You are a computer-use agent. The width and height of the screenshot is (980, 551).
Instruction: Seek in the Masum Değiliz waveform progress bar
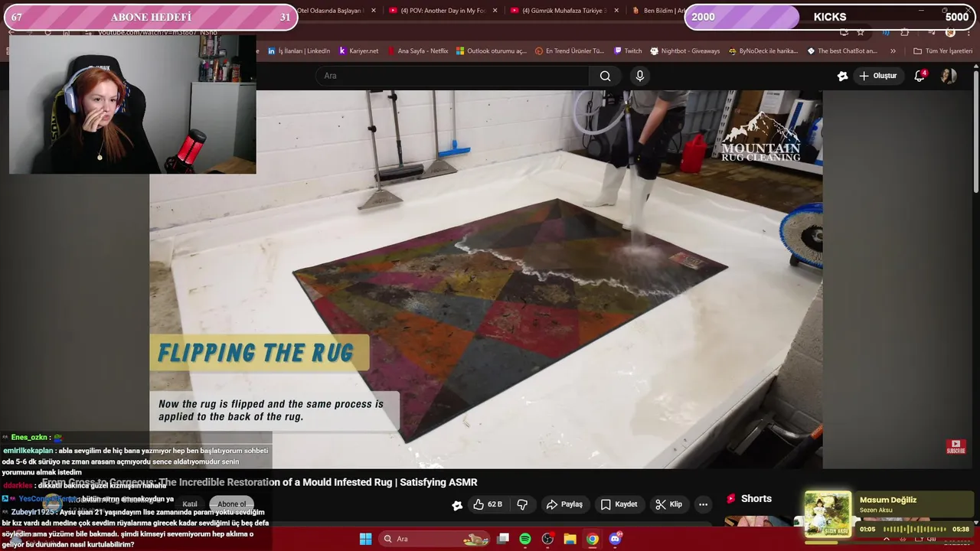[915, 529]
